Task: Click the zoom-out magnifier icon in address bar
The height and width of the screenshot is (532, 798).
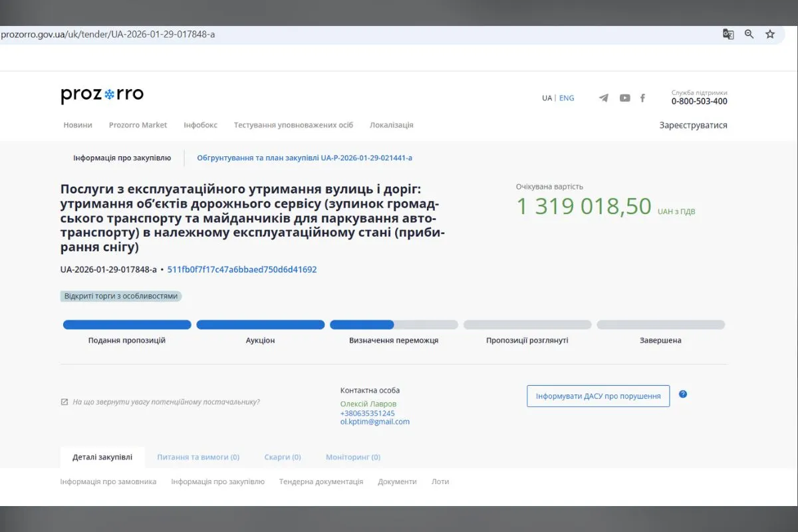Action: point(749,33)
